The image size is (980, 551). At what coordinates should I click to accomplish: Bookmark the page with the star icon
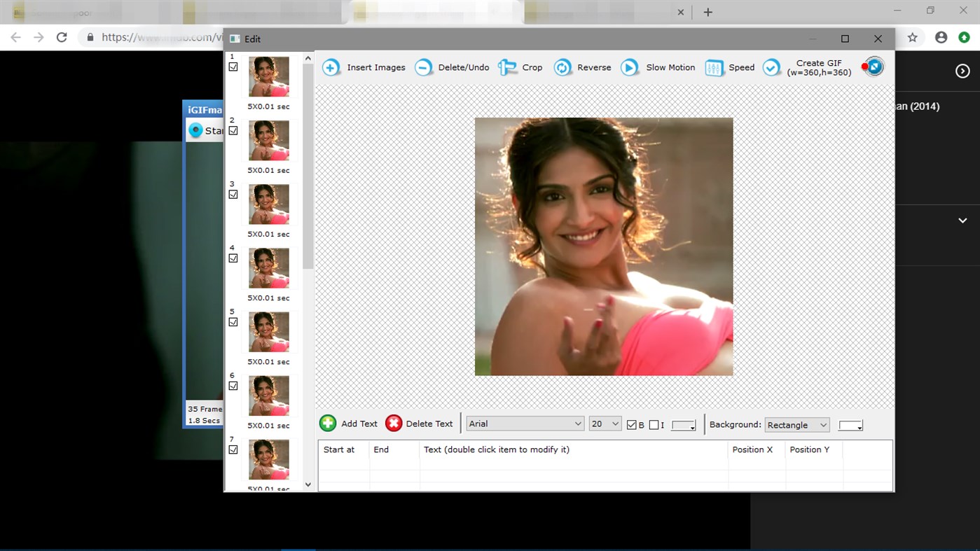pos(912,37)
